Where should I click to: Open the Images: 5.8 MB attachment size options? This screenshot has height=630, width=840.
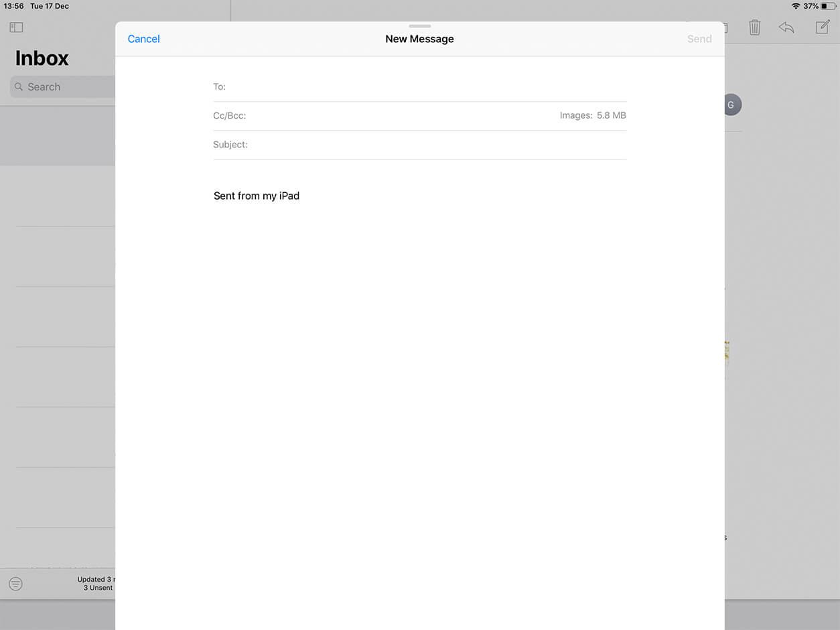click(592, 115)
